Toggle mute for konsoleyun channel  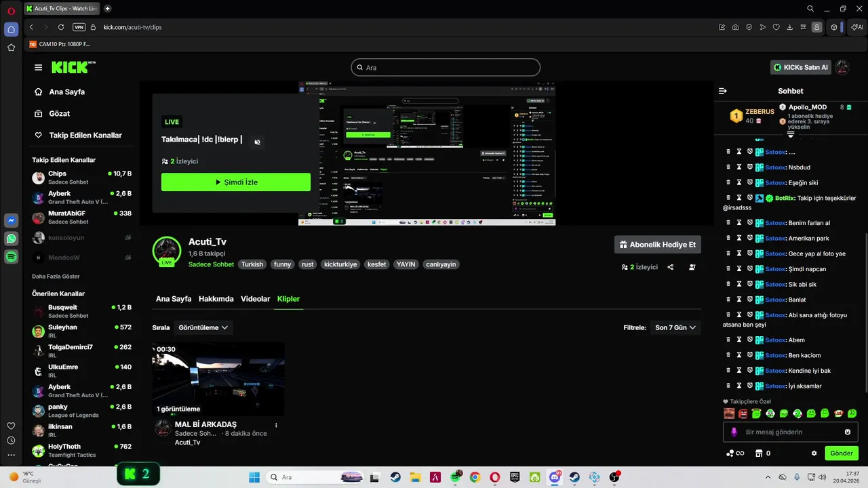point(127,238)
